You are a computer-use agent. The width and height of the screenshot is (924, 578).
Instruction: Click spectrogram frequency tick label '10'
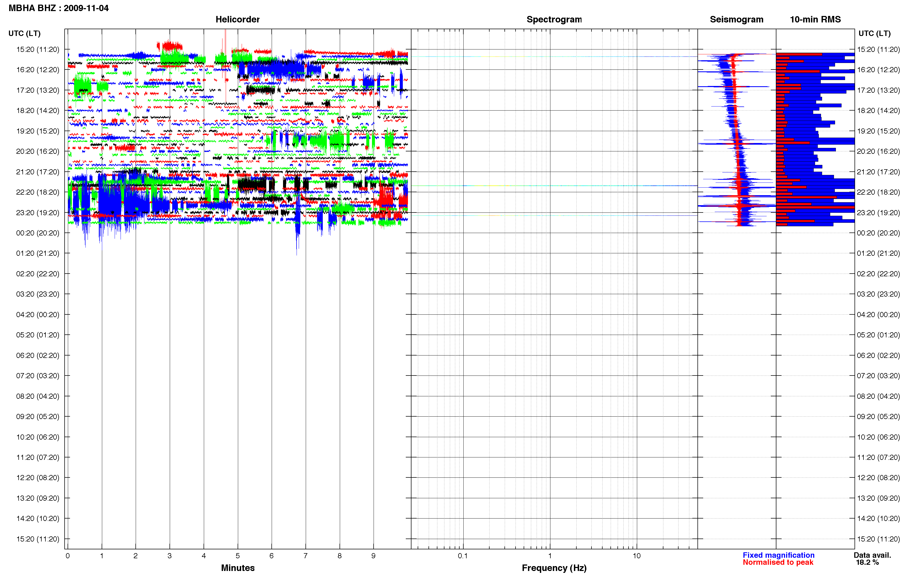click(636, 556)
